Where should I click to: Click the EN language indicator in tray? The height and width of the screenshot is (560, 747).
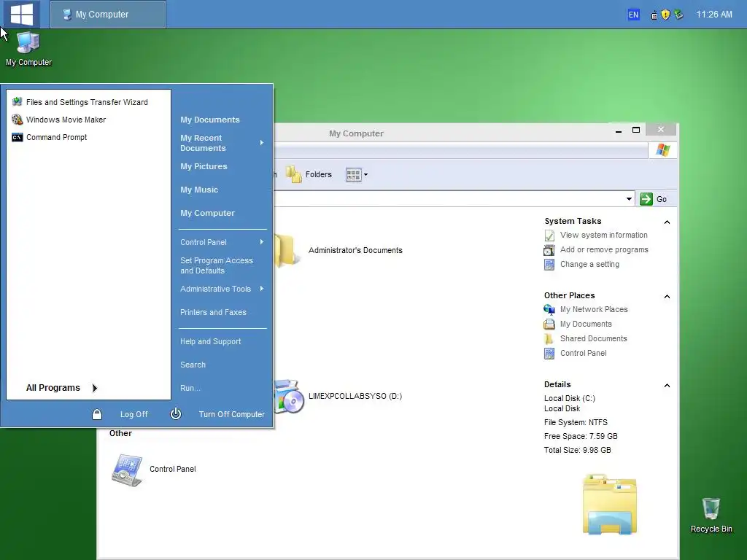[x=633, y=15]
